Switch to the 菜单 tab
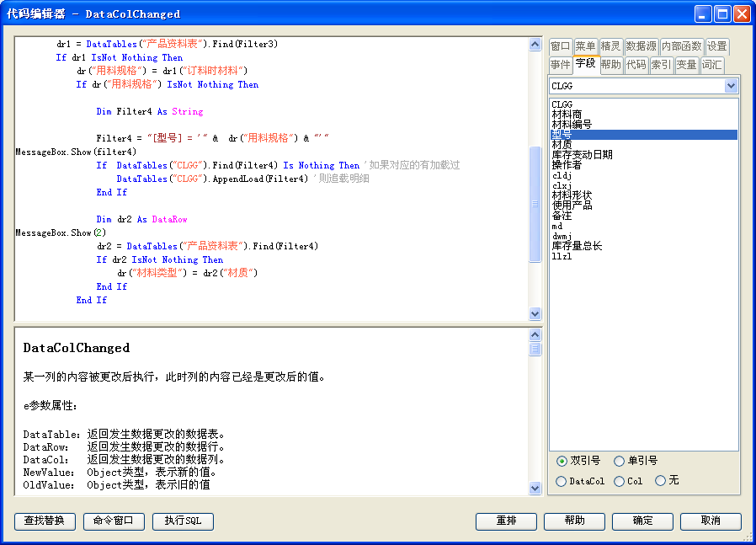The height and width of the screenshot is (545, 756). [x=585, y=46]
